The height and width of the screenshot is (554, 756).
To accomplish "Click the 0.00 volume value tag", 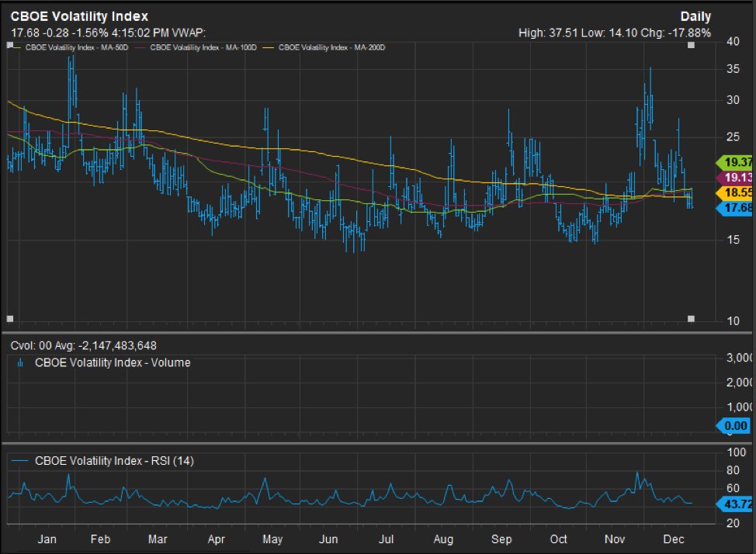I will pos(733,426).
